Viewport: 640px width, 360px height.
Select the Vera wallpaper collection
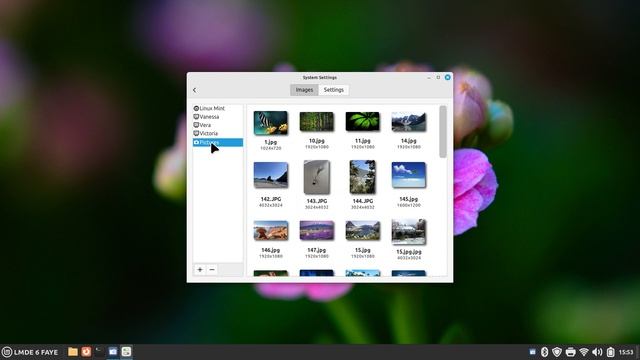pyautogui.click(x=218, y=125)
